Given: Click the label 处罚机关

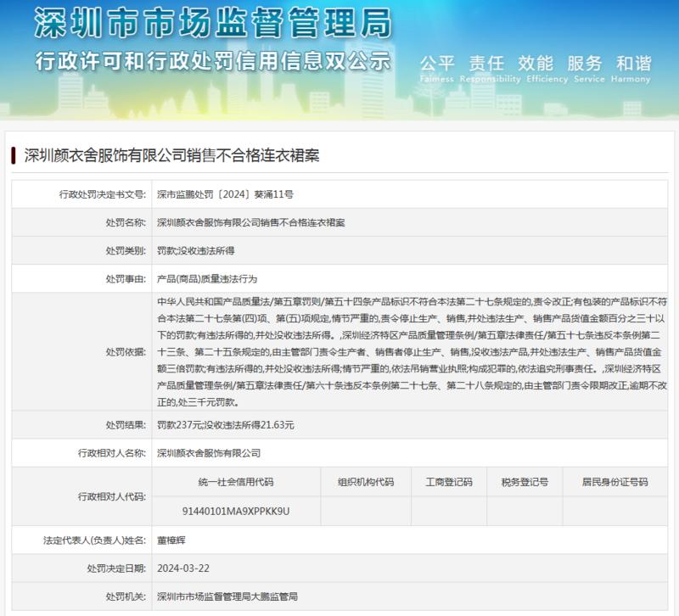Looking at the screenshot, I should click(x=126, y=596).
